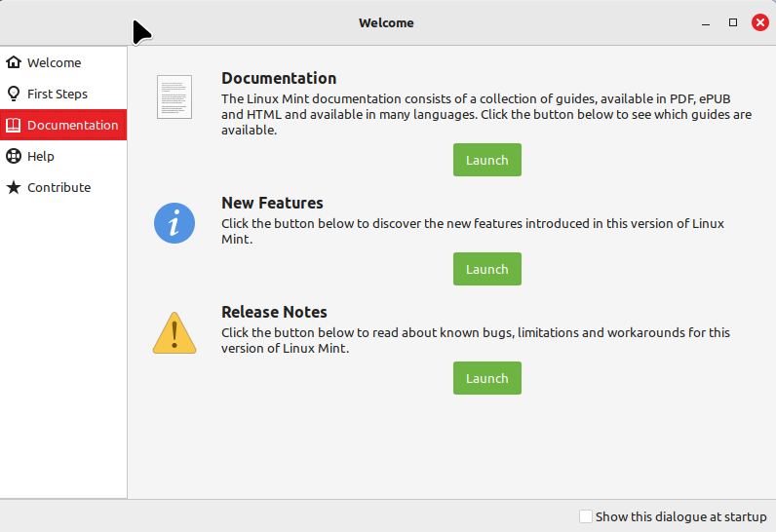This screenshot has width=776, height=532.
Task: Launch the New Features page
Action: click(x=487, y=269)
